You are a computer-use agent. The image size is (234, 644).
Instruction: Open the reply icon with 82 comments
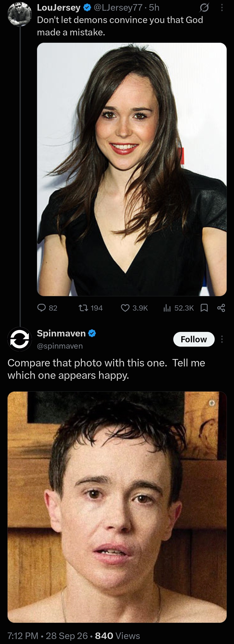41,308
